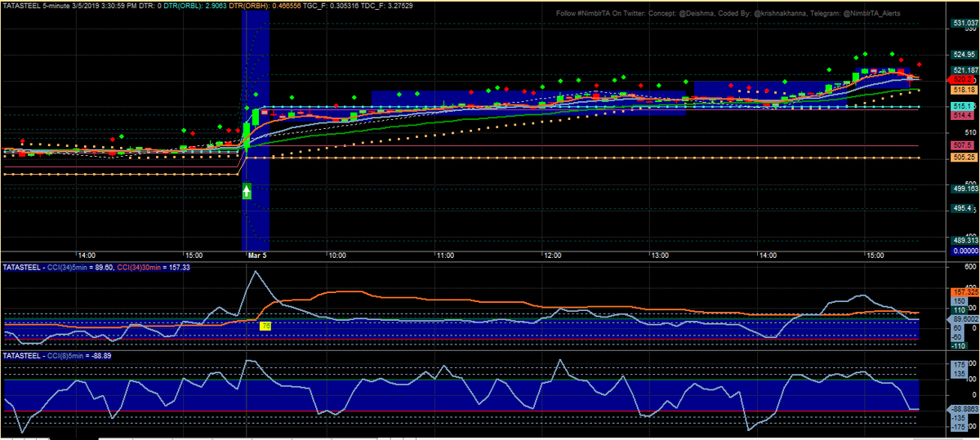980x440 pixels.
Task: Click the 531.037 price level label
Action: click(x=964, y=23)
